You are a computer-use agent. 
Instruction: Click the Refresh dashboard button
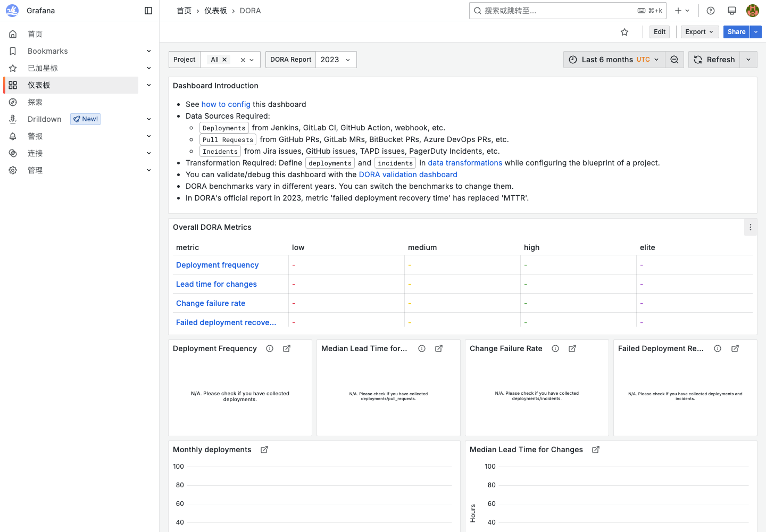(x=714, y=60)
